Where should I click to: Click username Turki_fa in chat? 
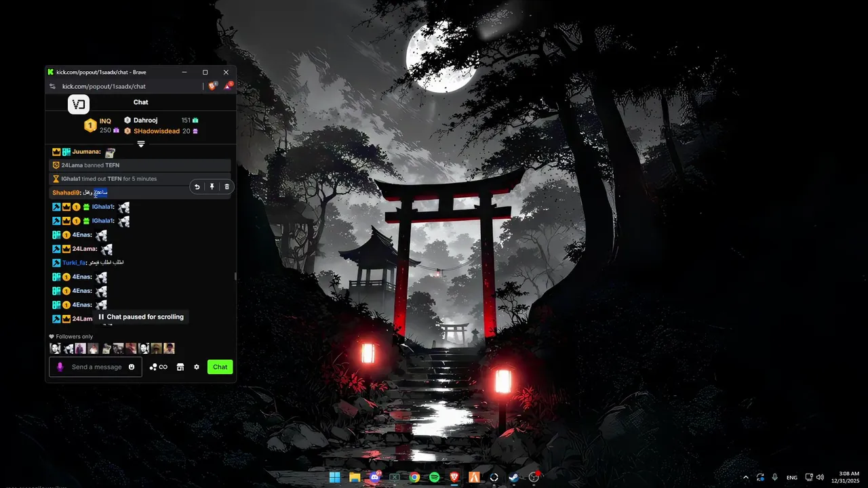click(x=74, y=262)
